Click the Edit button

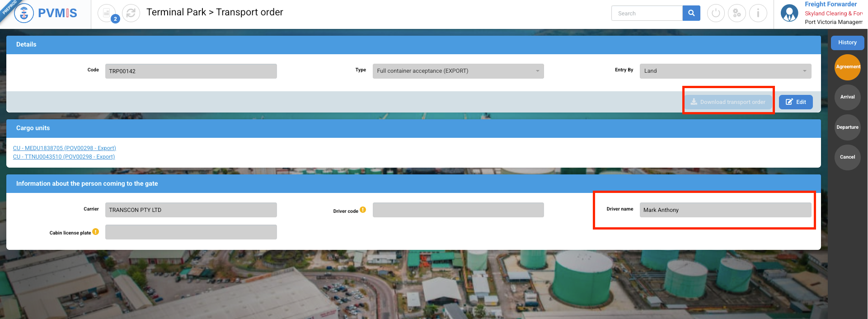point(796,102)
